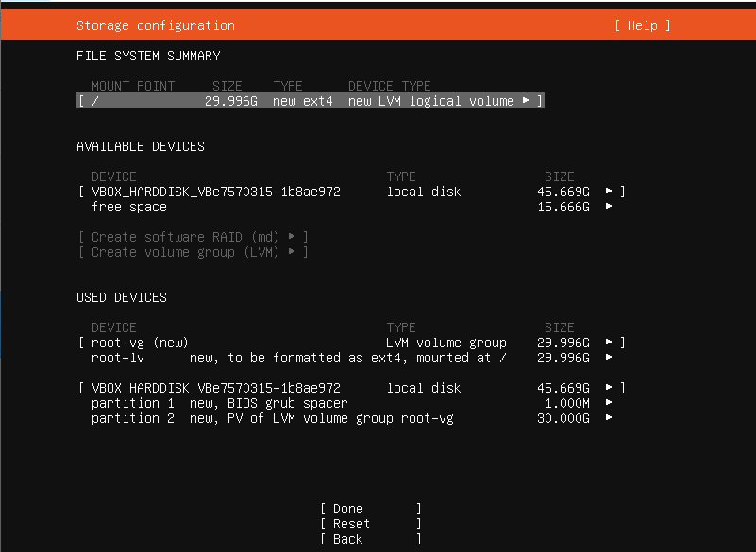
Task: Click the USED DEVICES heading
Action: [122, 297]
